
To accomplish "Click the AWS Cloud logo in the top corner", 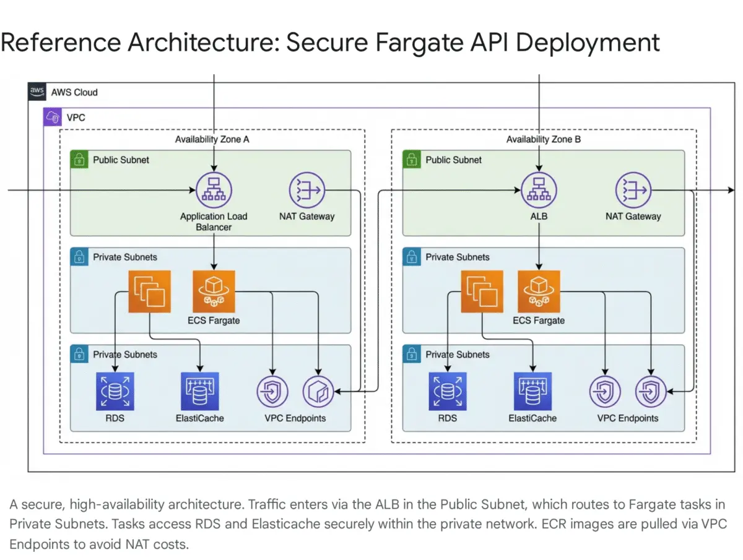I will coord(37,91).
